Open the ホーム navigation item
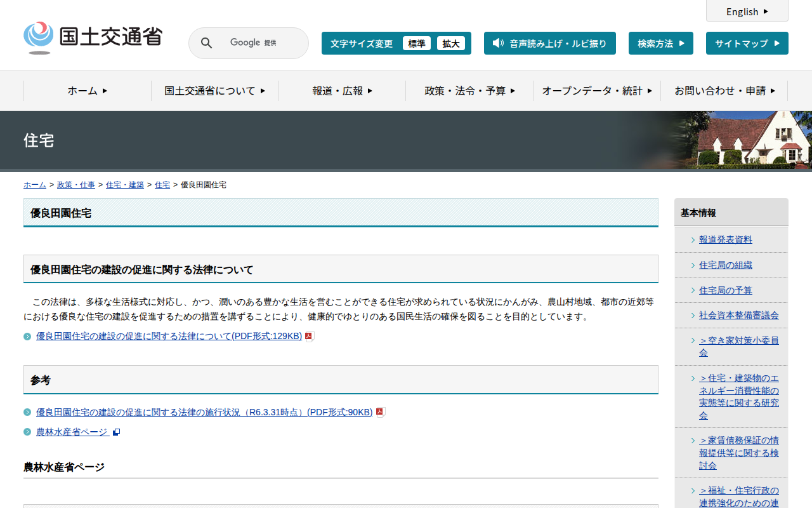Image resolution: width=812 pixels, height=508 pixels. point(88,91)
